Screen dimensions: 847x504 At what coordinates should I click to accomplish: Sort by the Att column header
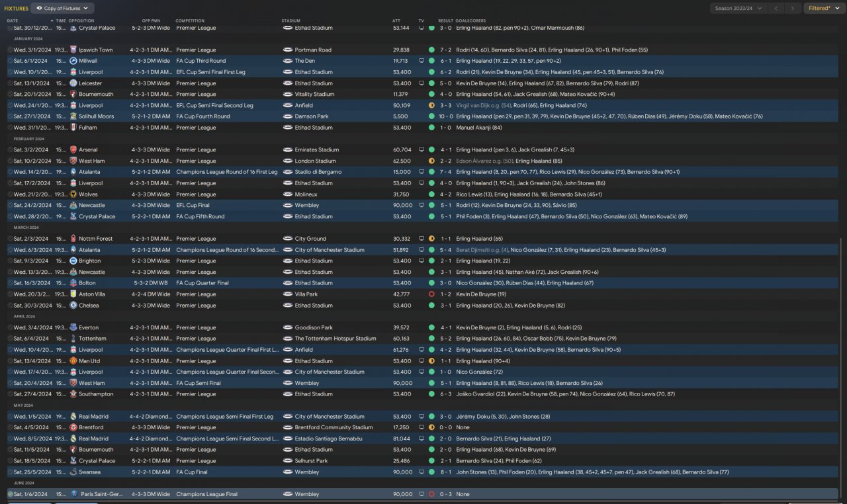click(396, 21)
